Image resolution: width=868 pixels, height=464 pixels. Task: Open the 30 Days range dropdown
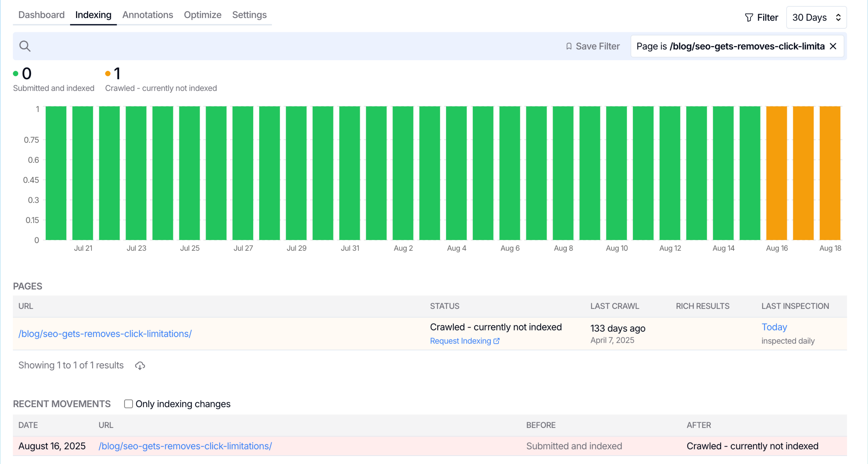pyautogui.click(x=816, y=18)
